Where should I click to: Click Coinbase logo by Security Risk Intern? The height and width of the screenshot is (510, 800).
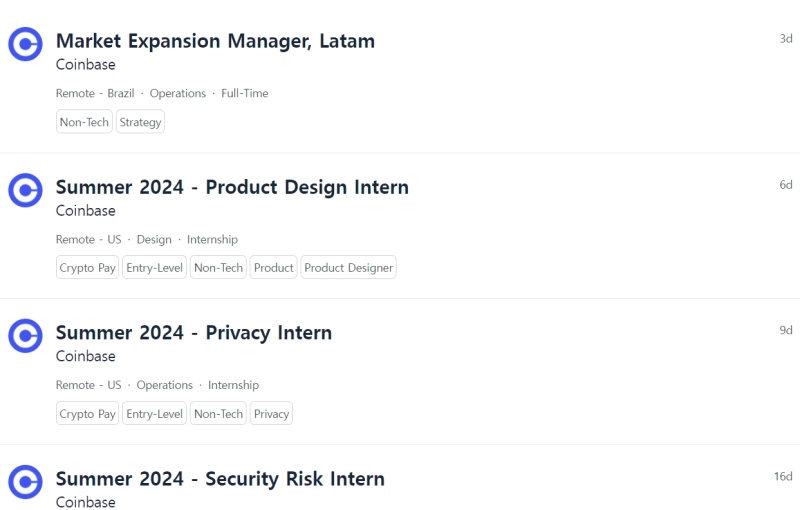click(x=25, y=482)
